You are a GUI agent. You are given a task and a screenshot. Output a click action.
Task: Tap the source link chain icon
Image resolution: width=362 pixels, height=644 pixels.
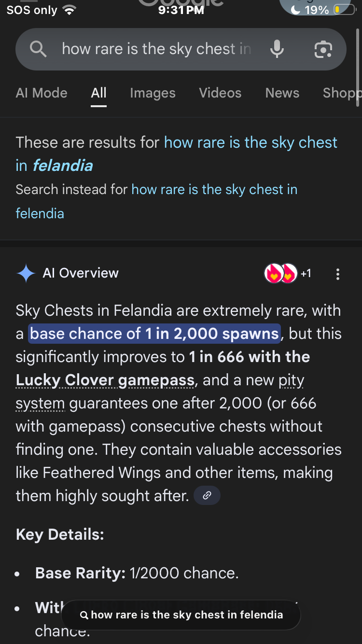click(207, 495)
